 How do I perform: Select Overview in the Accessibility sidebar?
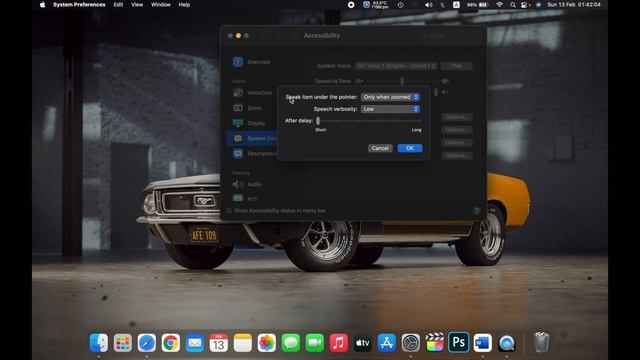pos(251,62)
